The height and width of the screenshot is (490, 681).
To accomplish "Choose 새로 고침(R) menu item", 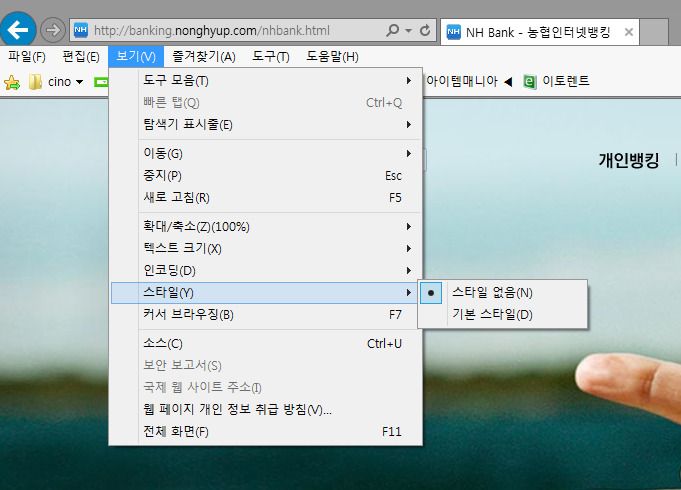I will tap(266, 198).
